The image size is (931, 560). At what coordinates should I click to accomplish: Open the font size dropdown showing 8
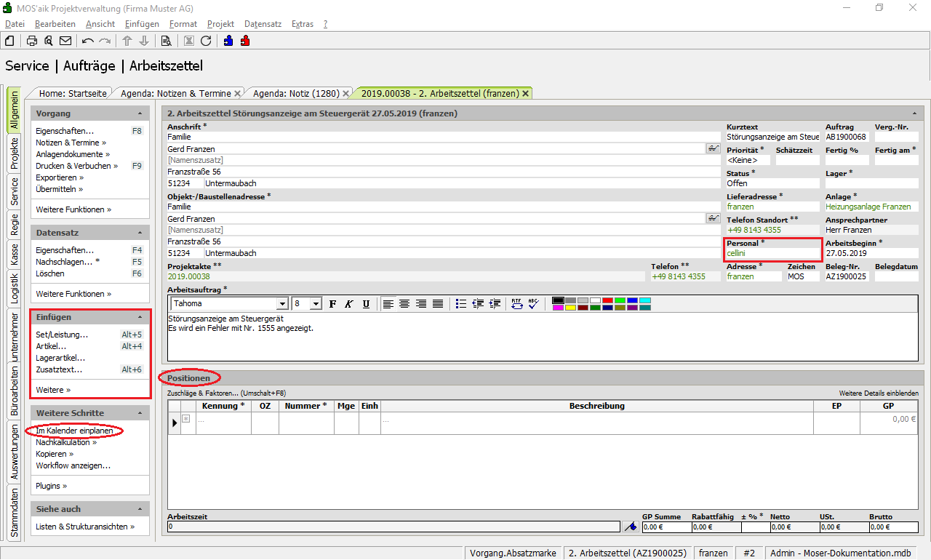[x=316, y=303]
